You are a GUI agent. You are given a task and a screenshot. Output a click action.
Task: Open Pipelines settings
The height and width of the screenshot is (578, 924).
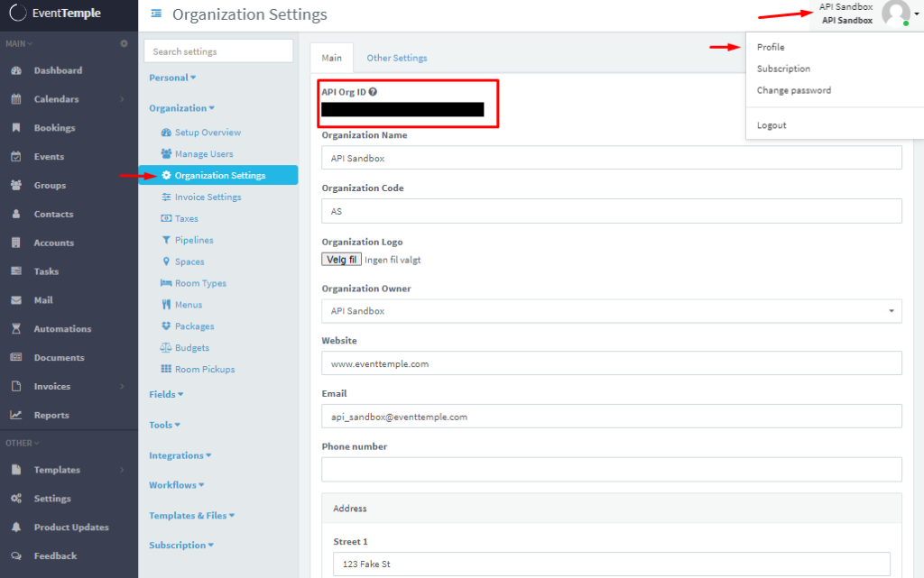188,240
